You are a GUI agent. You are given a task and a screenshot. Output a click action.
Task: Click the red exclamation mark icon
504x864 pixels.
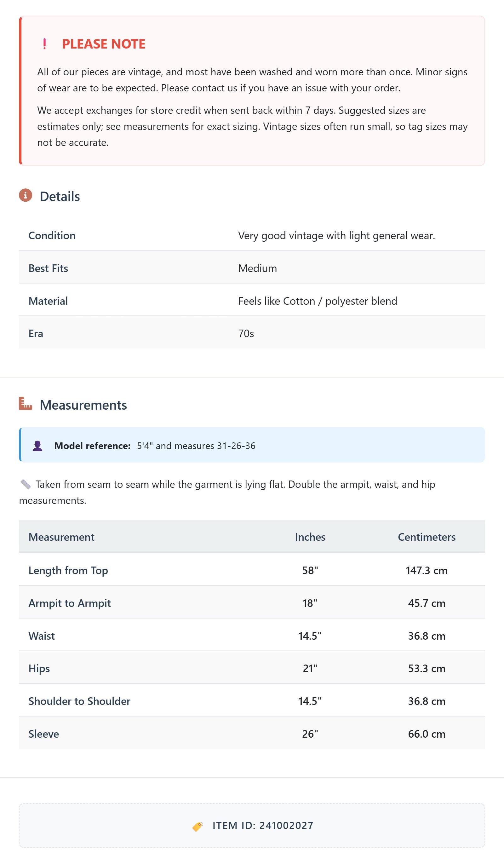(44, 44)
